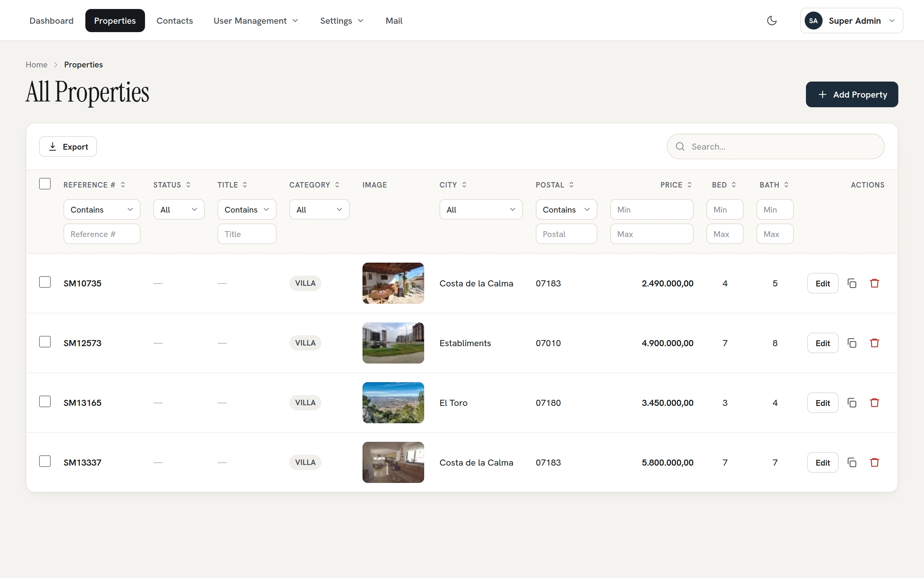Open SM12573 buildings thumbnail image

393,343
